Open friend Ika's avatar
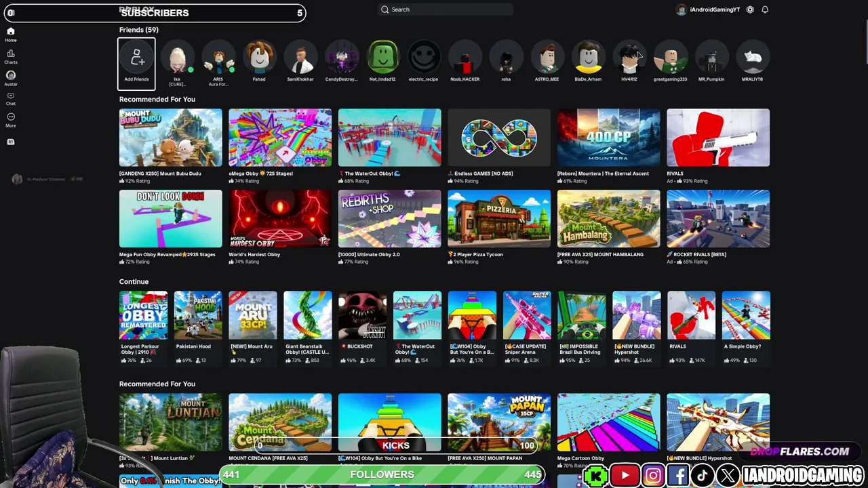The height and width of the screenshot is (488, 868). pos(177,58)
